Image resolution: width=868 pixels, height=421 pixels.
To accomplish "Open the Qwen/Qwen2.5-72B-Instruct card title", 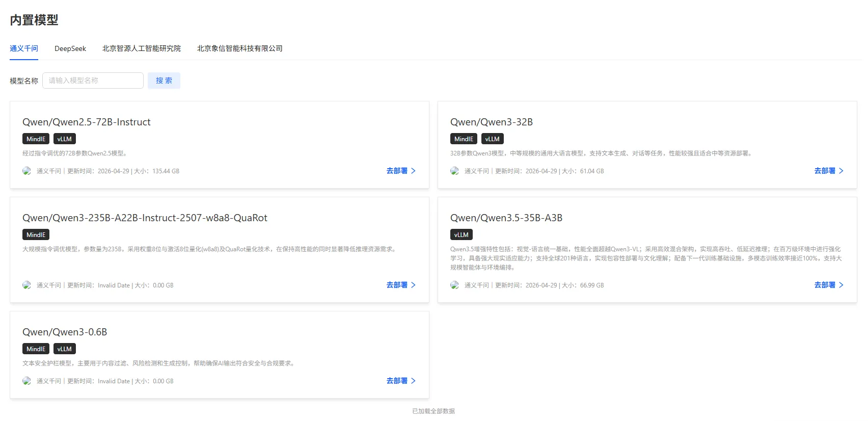I will pos(87,122).
